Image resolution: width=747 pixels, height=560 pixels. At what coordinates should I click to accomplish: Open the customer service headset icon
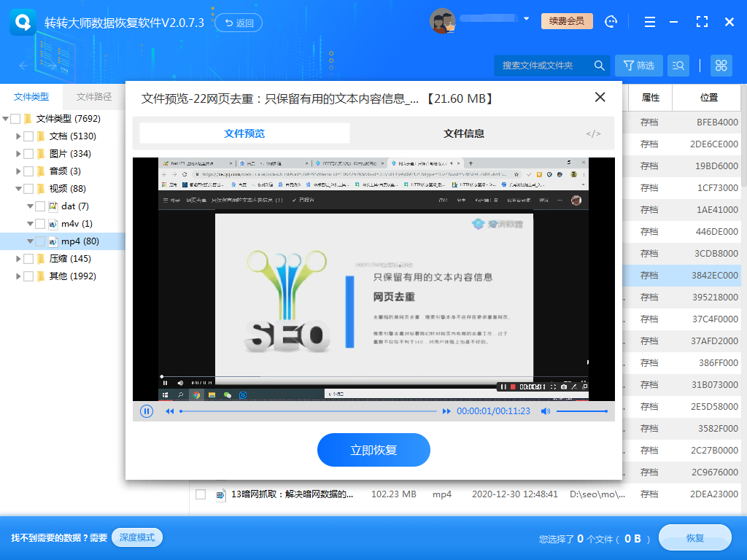coord(611,21)
